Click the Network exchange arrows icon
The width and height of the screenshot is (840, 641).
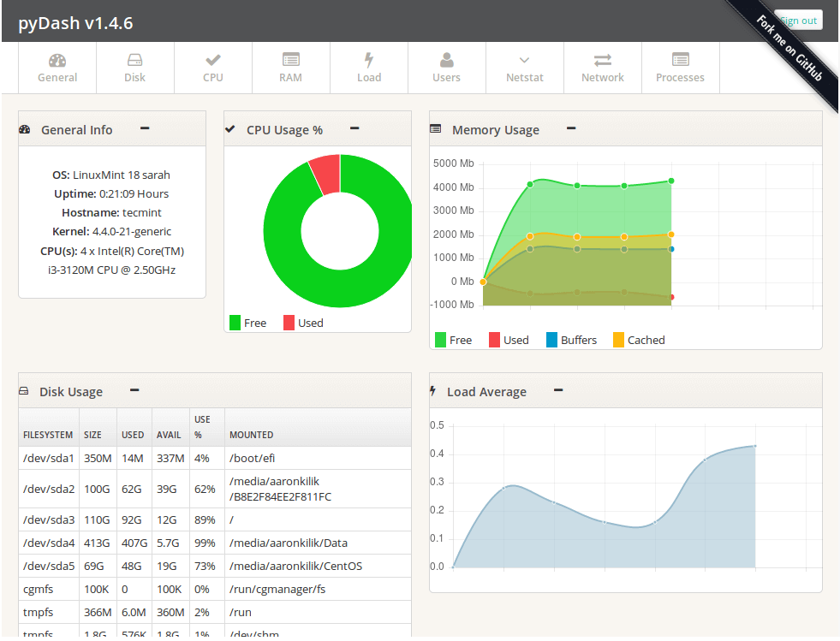coord(603,60)
